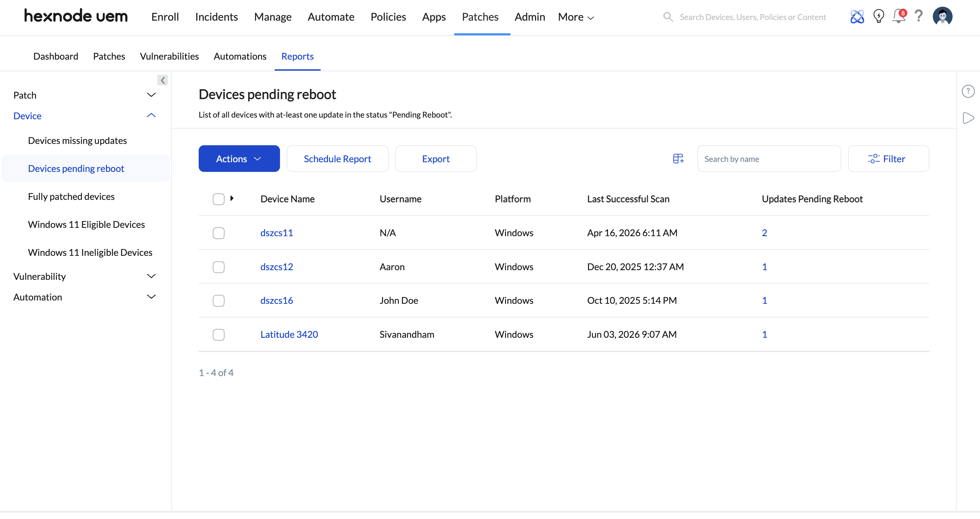
Task: Click the Schedule Report button
Action: click(337, 159)
